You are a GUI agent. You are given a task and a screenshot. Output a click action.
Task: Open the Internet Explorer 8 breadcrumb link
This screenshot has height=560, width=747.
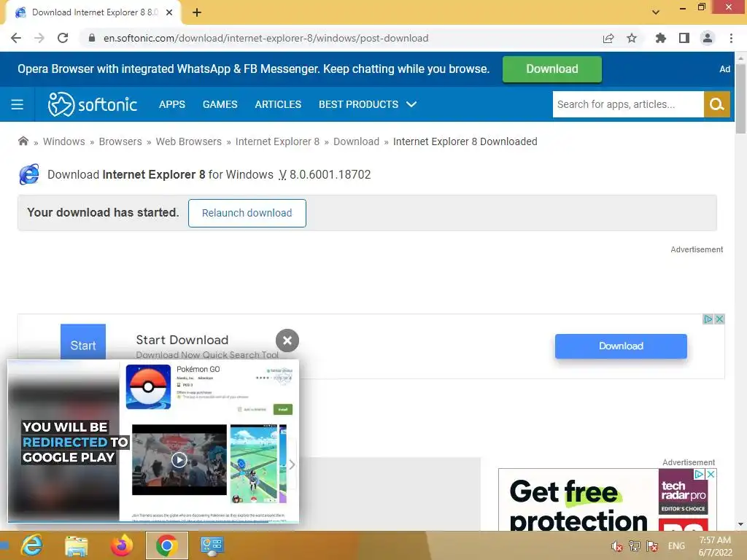click(277, 141)
